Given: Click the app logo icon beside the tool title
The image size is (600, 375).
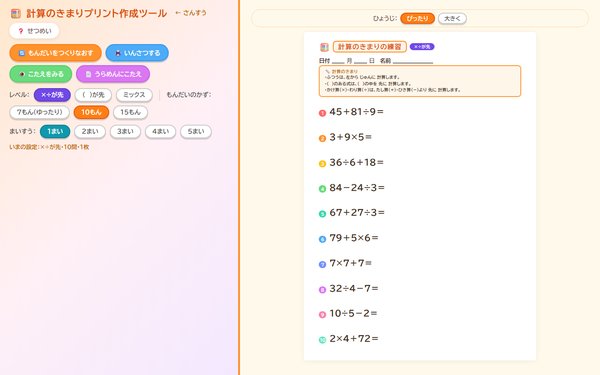Looking at the screenshot, I should pyautogui.click(x=16, y=14).
